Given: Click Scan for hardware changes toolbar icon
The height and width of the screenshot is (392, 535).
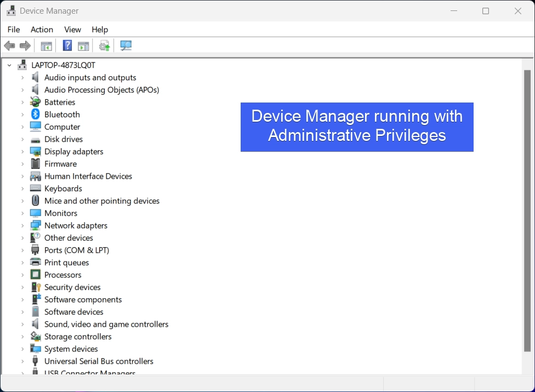Looking at the screenshot, I should 126,46.
